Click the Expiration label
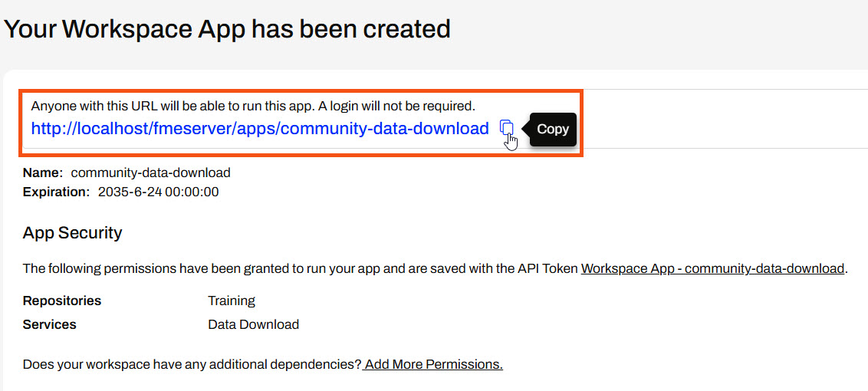This screenshot has height=391, width=868. [56, 192]
